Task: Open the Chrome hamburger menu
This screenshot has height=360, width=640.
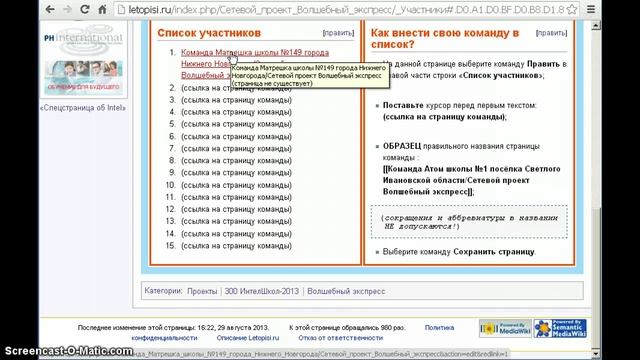Action: [591, 9]
